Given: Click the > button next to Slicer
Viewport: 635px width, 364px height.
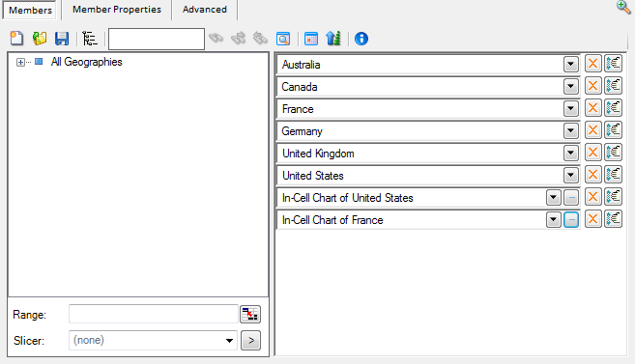Looking at the screenshot, I should click(x=250, y=341).
